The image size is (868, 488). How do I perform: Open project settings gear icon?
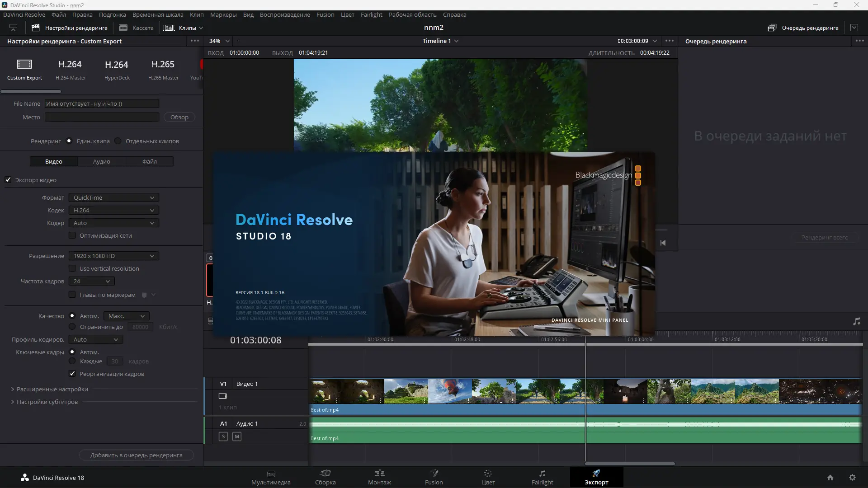click(x=852, y=478)
